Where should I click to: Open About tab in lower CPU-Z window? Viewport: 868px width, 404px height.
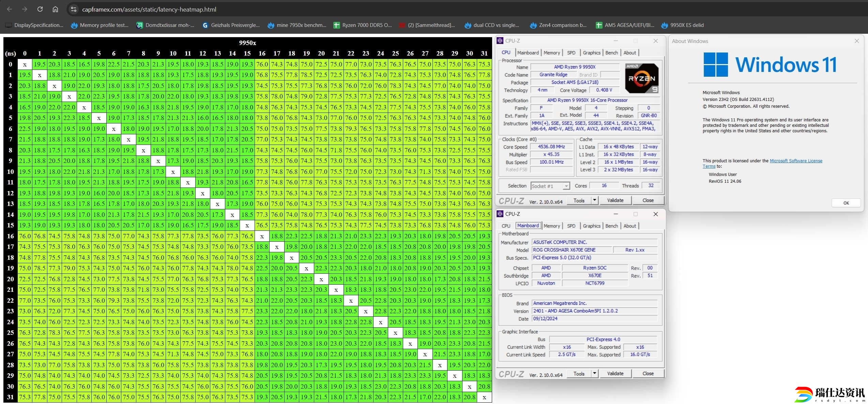[629, 226]
